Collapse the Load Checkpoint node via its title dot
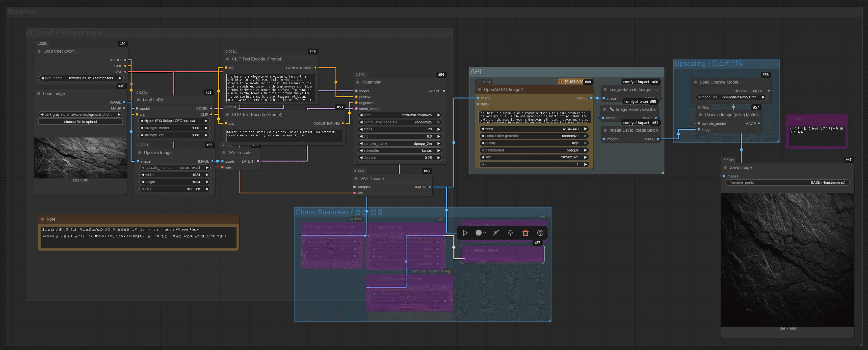The image size is (868, 350). pyautogui.click(x=39, y=51)
